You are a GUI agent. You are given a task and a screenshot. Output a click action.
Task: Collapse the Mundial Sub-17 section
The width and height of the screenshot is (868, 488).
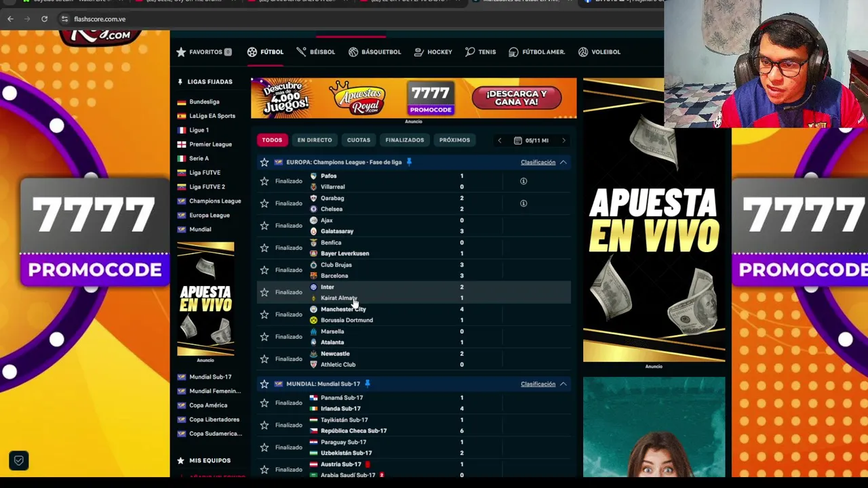[563, 384]
